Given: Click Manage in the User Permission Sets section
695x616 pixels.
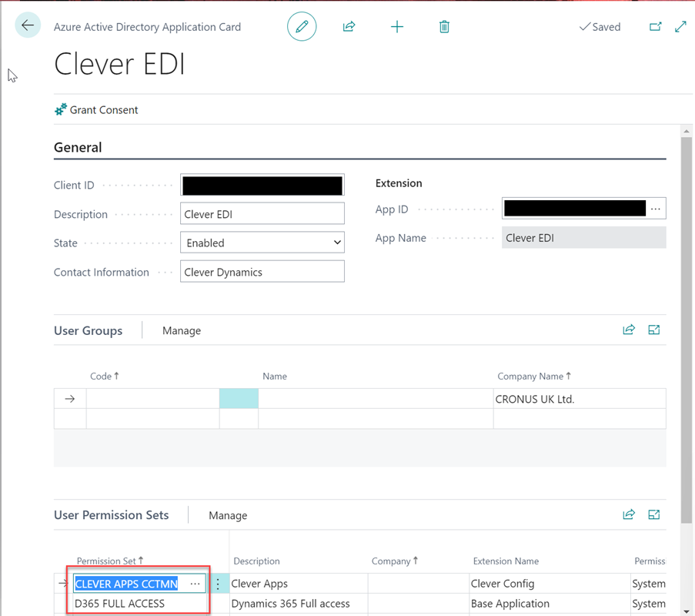Looking at the screenshot, I should 228,514.
